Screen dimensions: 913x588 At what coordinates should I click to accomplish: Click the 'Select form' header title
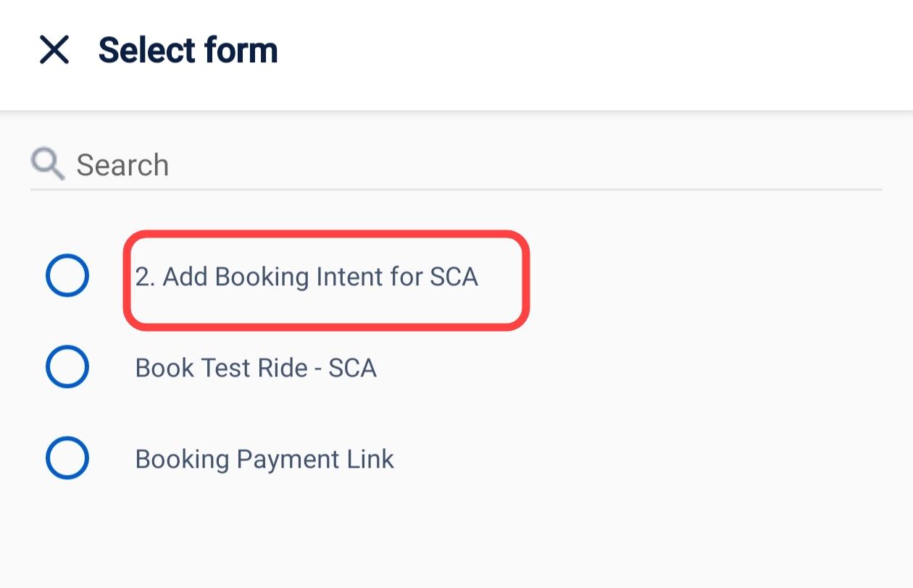188,51
